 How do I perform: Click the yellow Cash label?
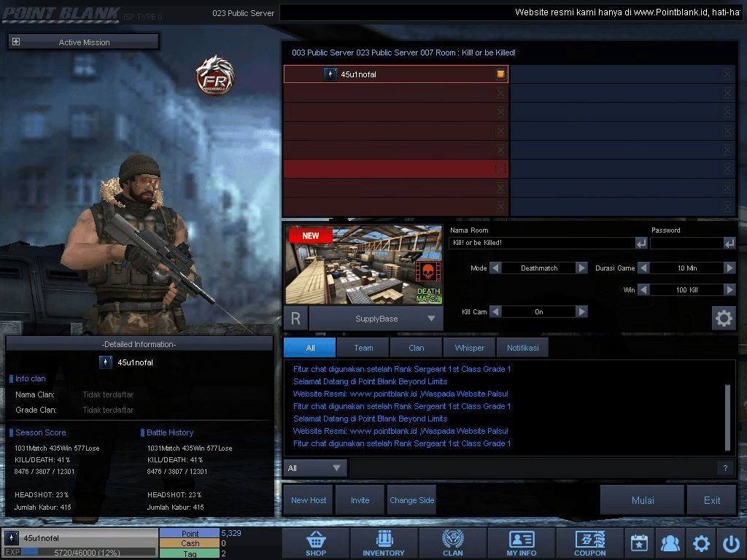pyautogui.click(x=190, y=543)
